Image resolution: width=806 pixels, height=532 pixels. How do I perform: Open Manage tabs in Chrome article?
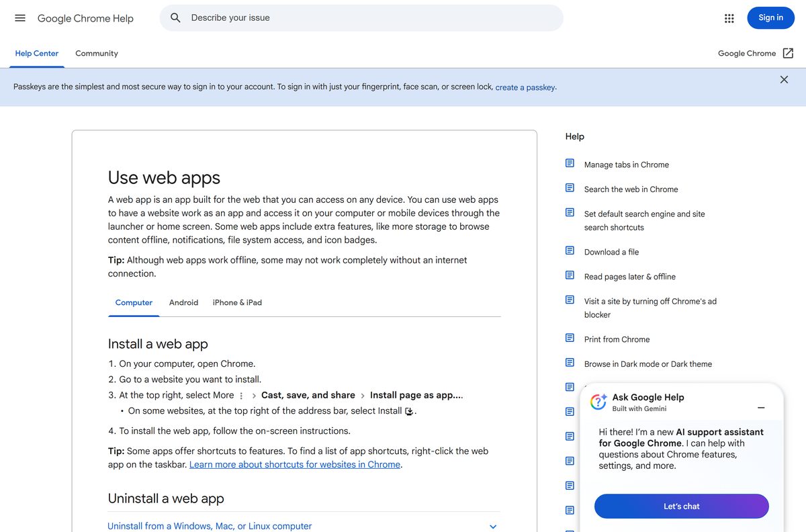click(627, 165)
